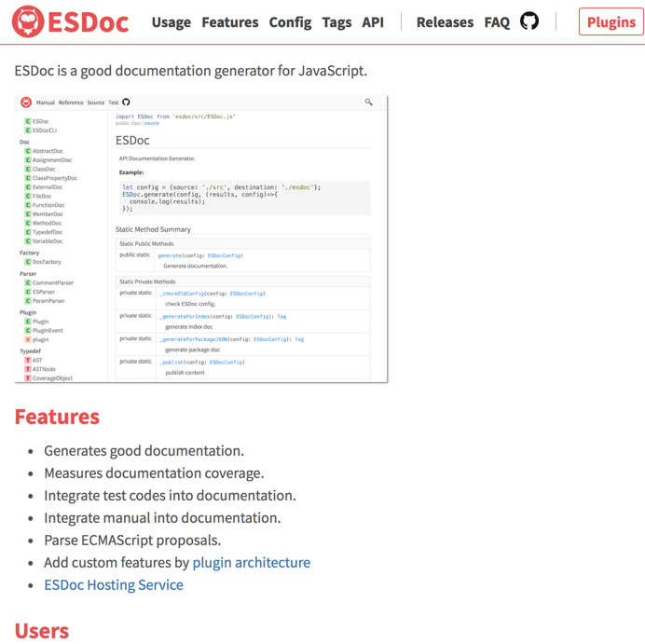Open the Config page
The height and width of the screenshot is (644, 645).
pos(290,22)
